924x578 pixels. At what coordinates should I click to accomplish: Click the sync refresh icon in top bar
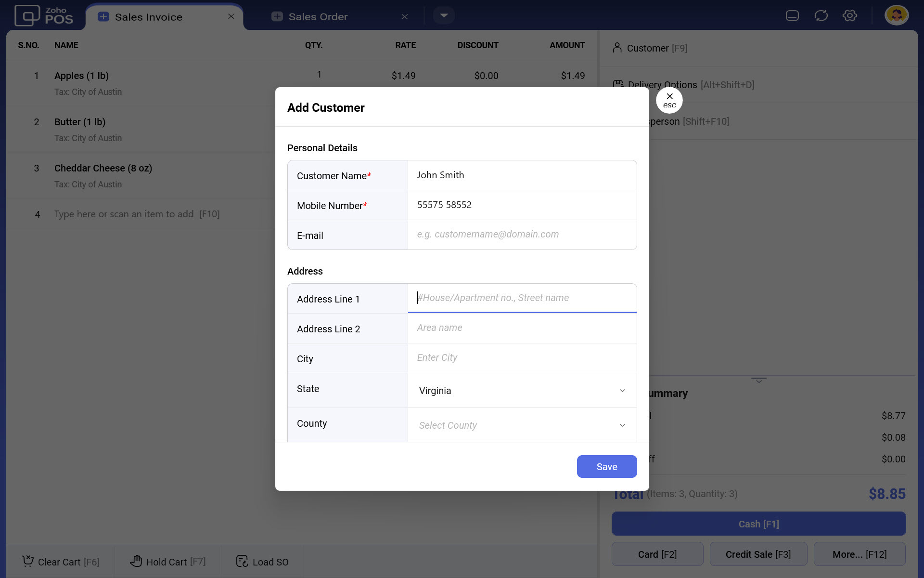point(821,16)
